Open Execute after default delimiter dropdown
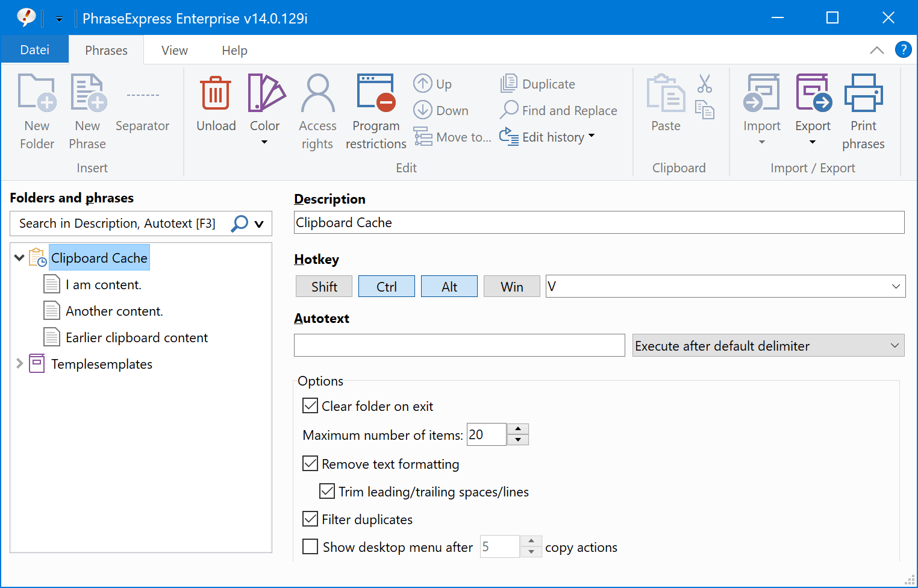 click(769, 345)
